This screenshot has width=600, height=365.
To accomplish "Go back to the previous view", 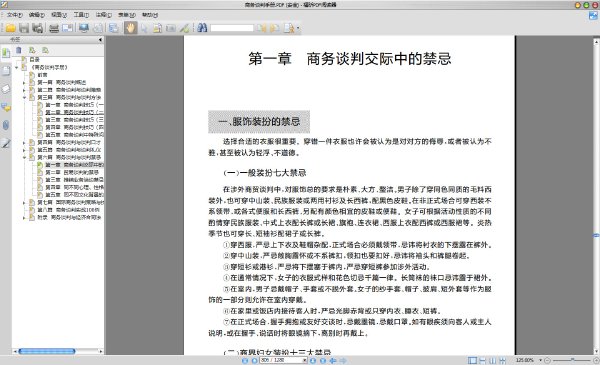I will 333,360.
